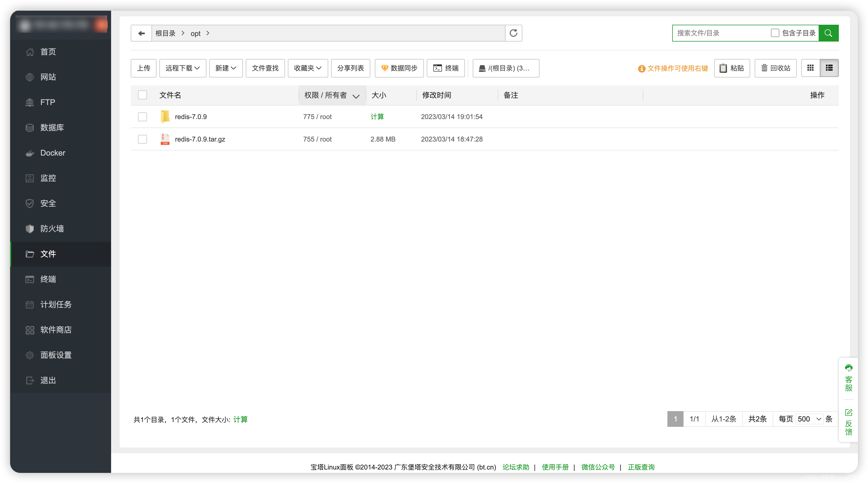This screenshot has width=868, height=483.
Task: Click the 软件商店 apps icon
Action: coord(30,330)
